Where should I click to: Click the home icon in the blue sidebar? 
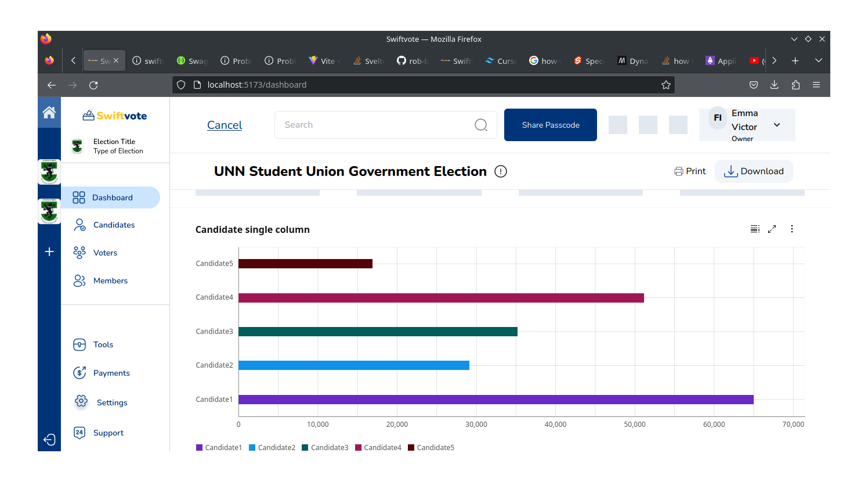[49, 113]
